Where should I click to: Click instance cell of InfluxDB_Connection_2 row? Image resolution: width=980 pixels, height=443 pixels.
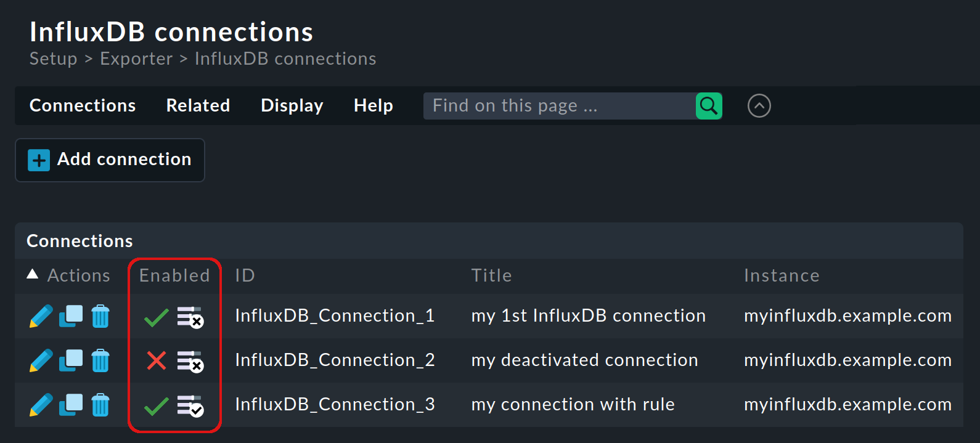click(x=847, y=360)
